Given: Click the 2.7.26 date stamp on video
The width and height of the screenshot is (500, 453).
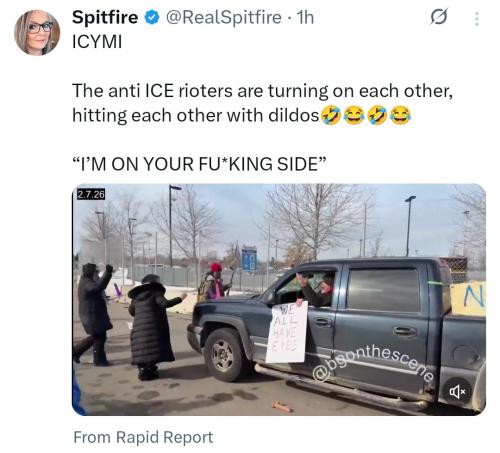Looking at the screenshot, I should (x=91, y=194).
